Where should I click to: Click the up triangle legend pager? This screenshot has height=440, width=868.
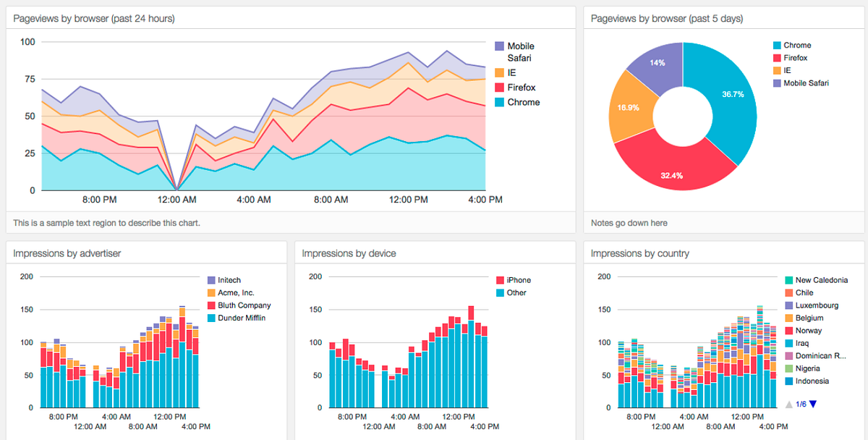tap(789, 404)
